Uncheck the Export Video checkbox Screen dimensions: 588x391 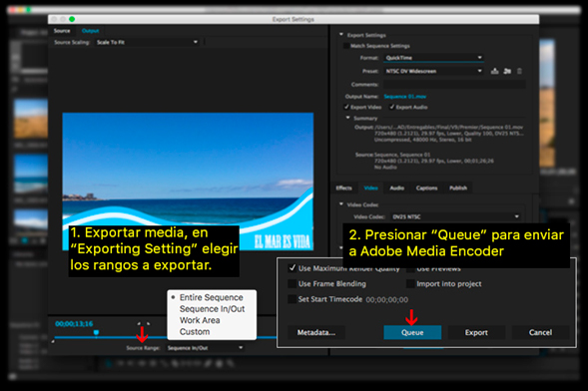(x=346, y=107)
